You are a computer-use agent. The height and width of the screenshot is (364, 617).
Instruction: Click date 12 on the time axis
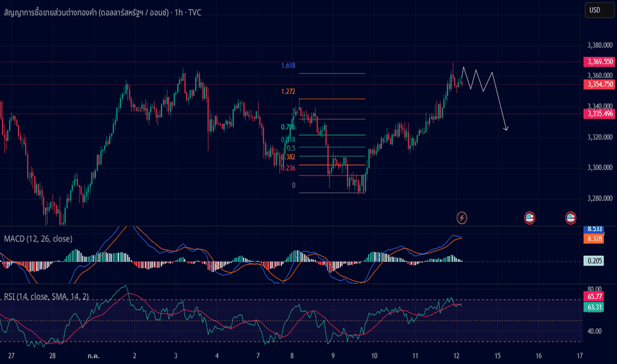pos(456,356)
